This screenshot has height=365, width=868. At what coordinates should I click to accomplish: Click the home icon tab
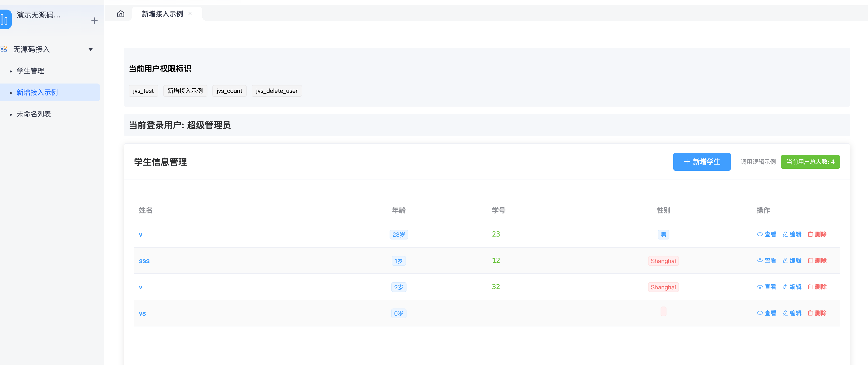(x=121, y=14)
